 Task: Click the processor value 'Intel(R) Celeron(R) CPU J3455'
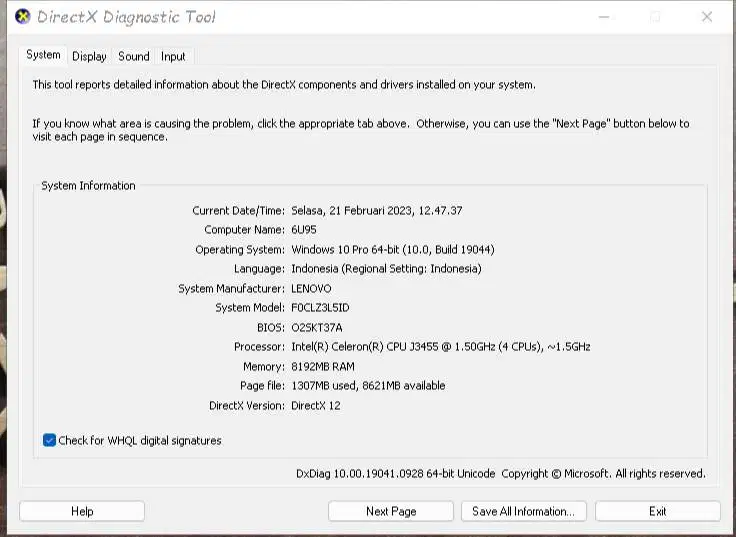pyautogui.click(x=365, y=347)
